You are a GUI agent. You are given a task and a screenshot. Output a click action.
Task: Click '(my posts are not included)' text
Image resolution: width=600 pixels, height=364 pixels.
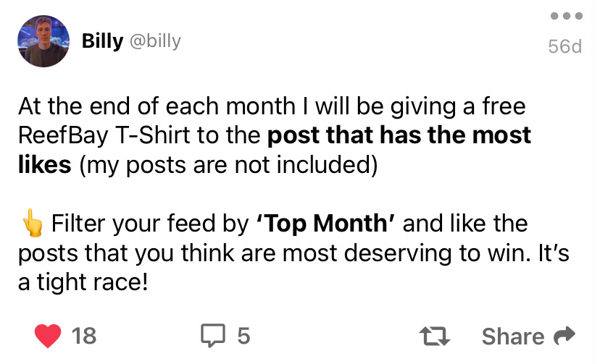(x=228, y=164)
